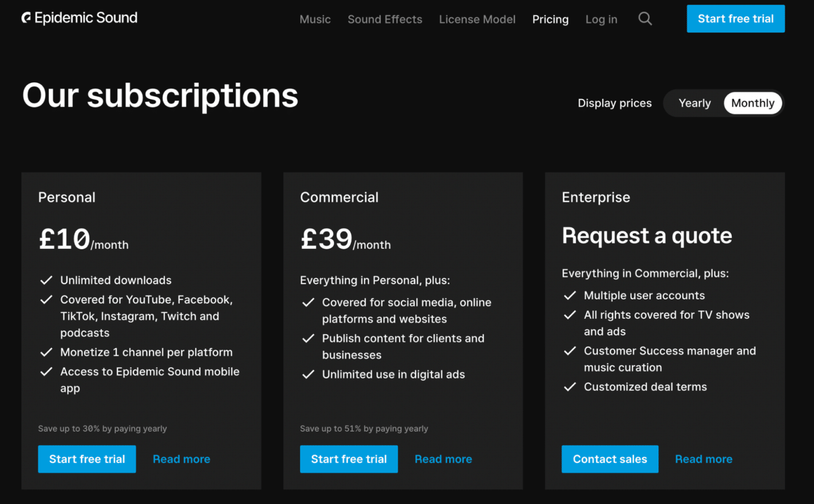
Task: Start free trial for Commercial plan
Action: pyautogui.click(x=349, y=459)
